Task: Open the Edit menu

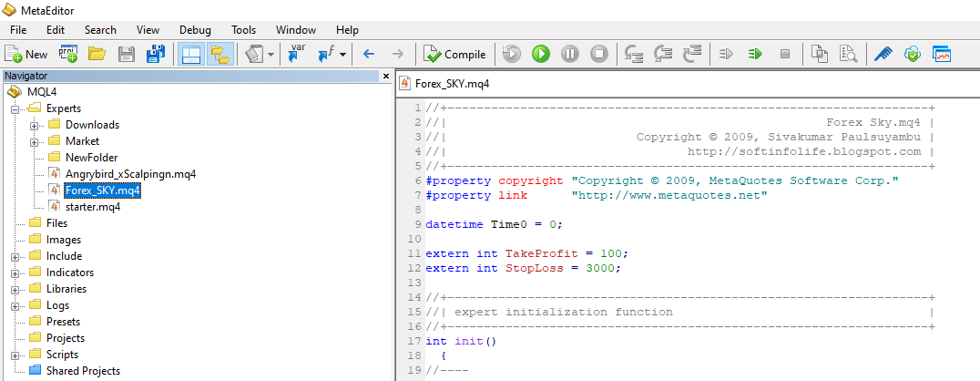Action: (x=56, y=30)
